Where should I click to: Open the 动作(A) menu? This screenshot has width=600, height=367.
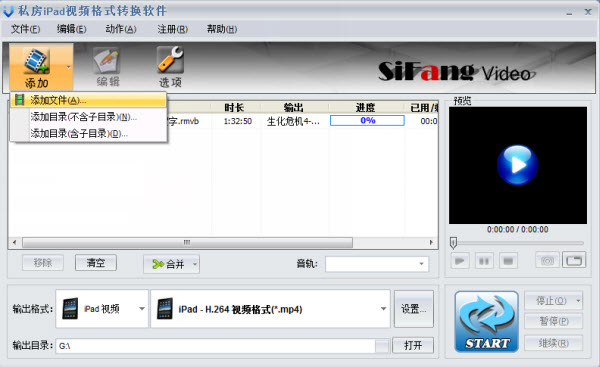121,29
